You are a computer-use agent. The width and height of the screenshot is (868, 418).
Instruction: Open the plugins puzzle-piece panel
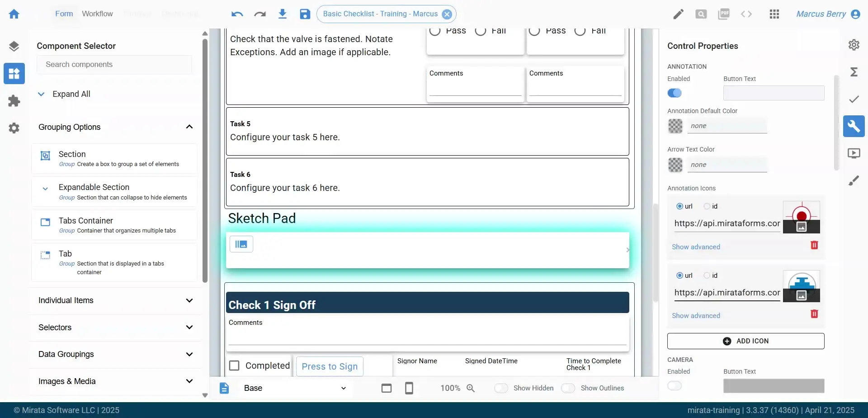pos(14,100)
